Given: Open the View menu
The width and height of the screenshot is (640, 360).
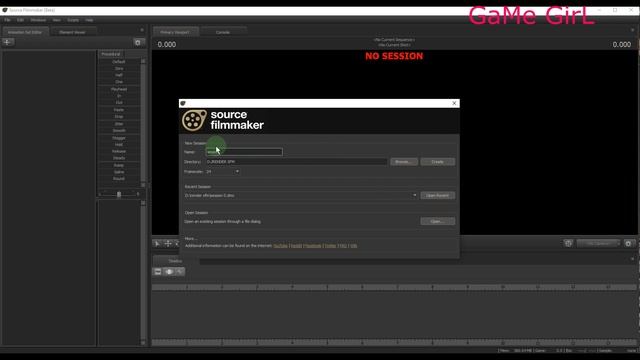Looking at the screenshot, I should pyautogui.click(x=56, y=20).
